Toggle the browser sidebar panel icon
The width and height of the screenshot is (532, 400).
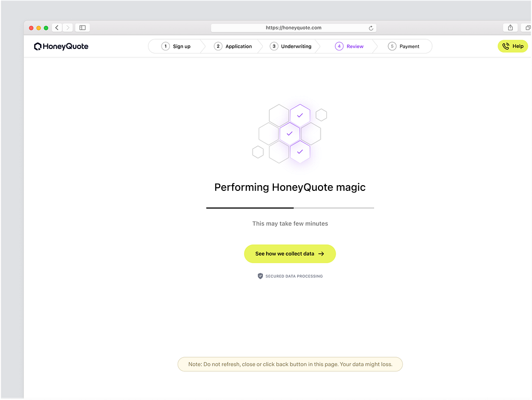click(x=83, y=28)
